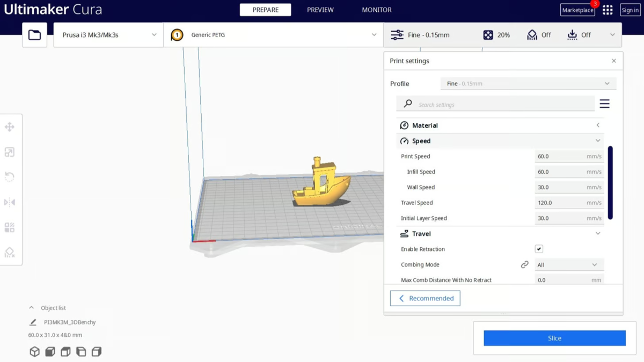644x362 pixels.
Task: Select the Support Blocker tool
Action: pos(10,252)
